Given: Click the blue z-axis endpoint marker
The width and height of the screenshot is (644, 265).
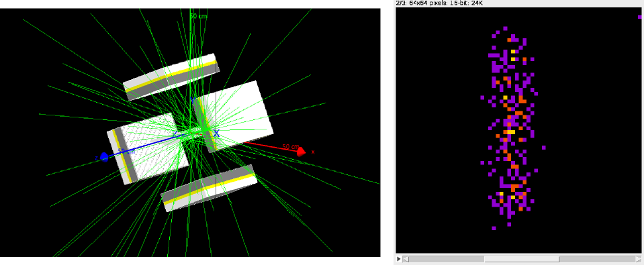Looking at the screenshot, I should [x=104, y=157].
